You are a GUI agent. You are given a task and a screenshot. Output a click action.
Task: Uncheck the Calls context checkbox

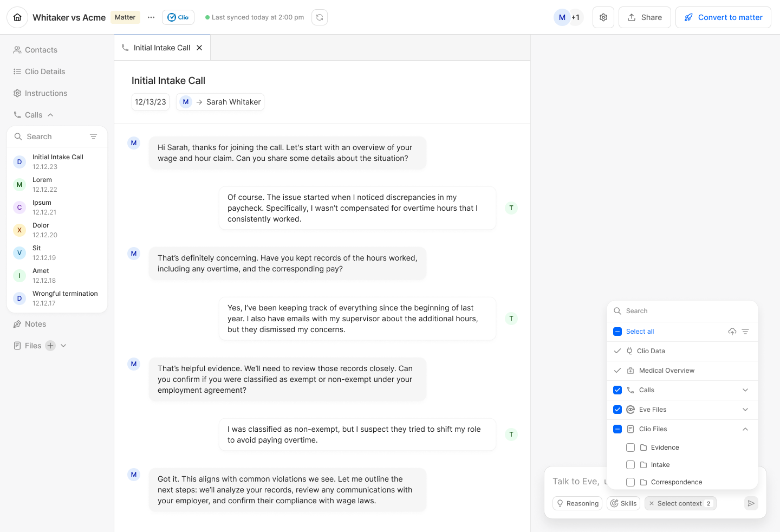(617, 390)
